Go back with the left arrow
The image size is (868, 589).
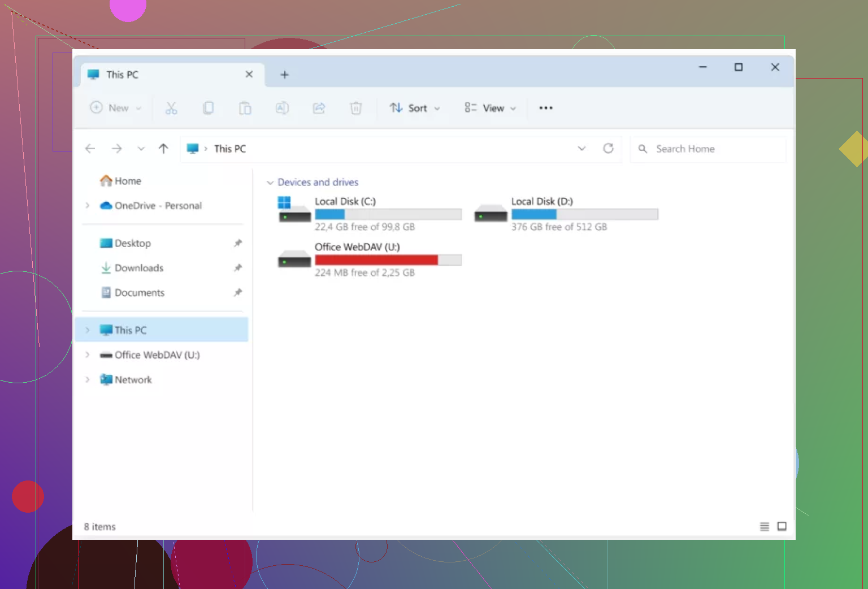pos(90,149)
